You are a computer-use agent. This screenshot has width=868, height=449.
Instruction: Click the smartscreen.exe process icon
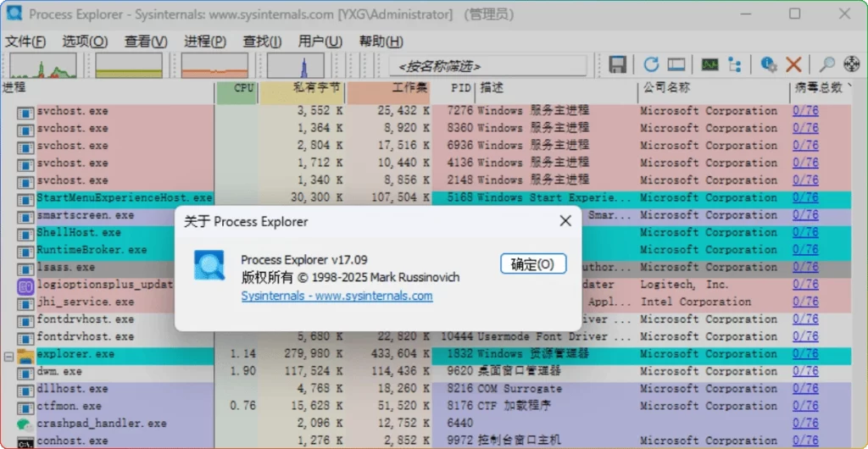[x=25, y=218]
